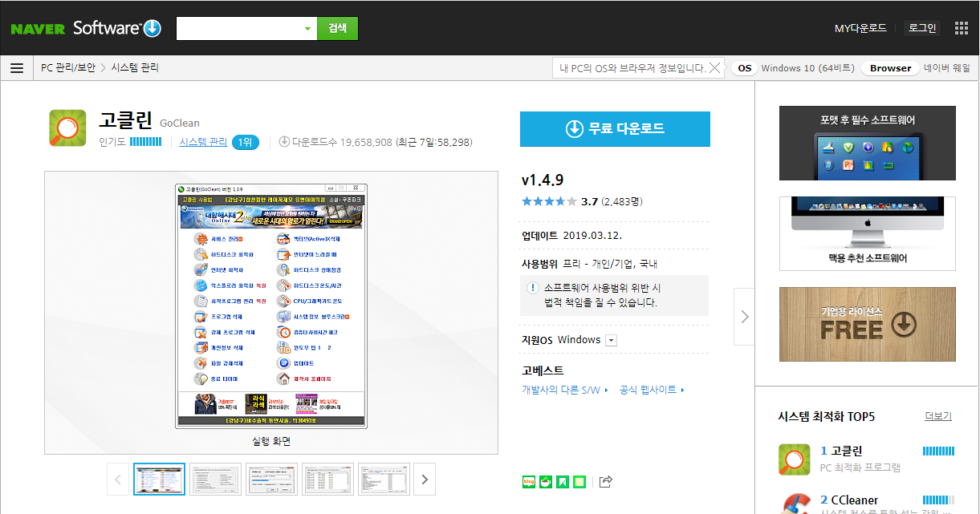Go to 시스템 관리 breadcrumb
The image size is (980, 514).
(135, 68)
